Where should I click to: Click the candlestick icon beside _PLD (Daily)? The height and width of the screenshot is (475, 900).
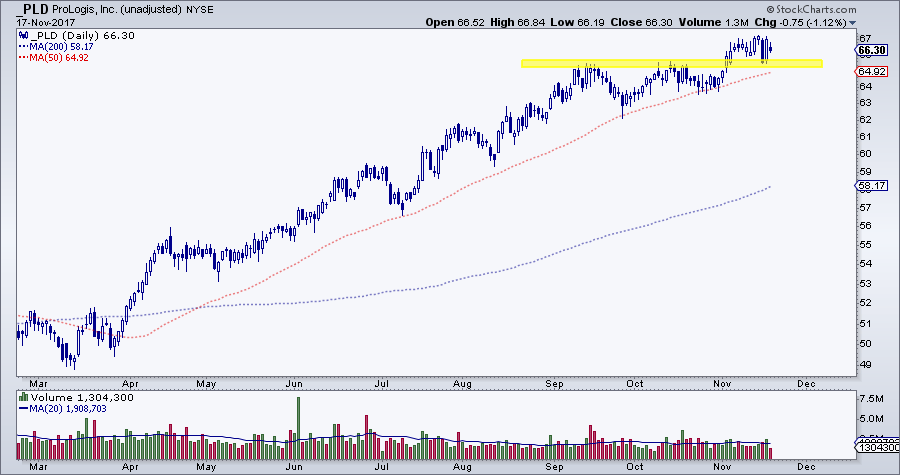click(22, 35)
